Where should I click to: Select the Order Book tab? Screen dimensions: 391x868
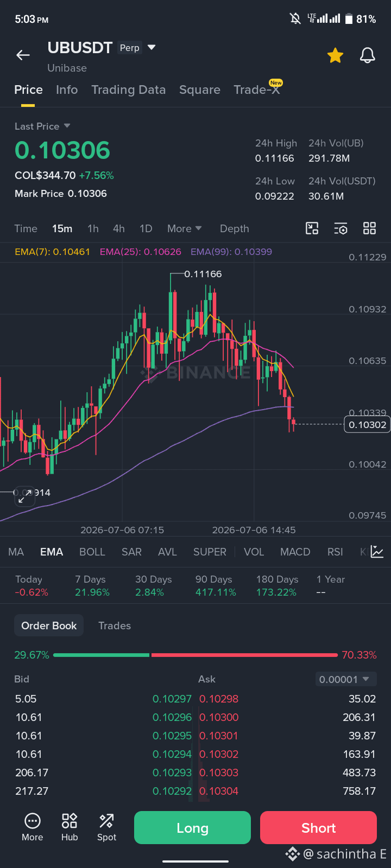[49, 626]
